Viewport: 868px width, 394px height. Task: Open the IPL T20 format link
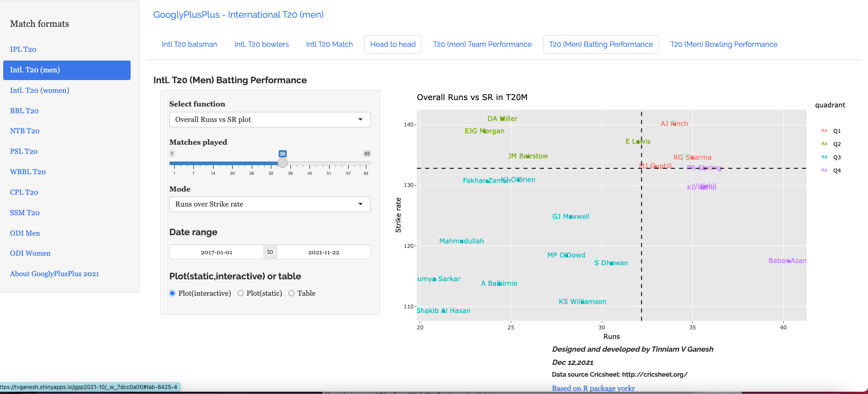point(23,50)
